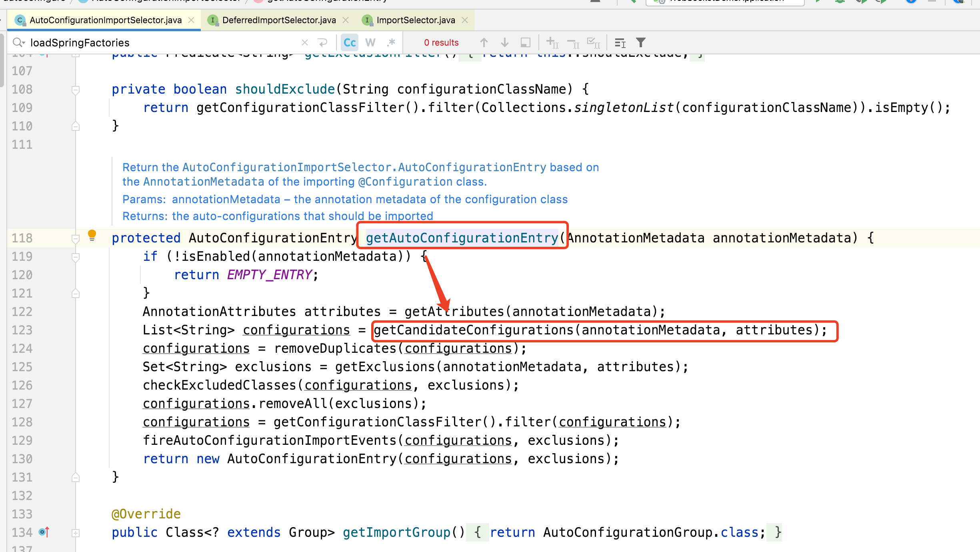
Task: Click the loadSpringFactories search field
Action: [x=160, y=42]
